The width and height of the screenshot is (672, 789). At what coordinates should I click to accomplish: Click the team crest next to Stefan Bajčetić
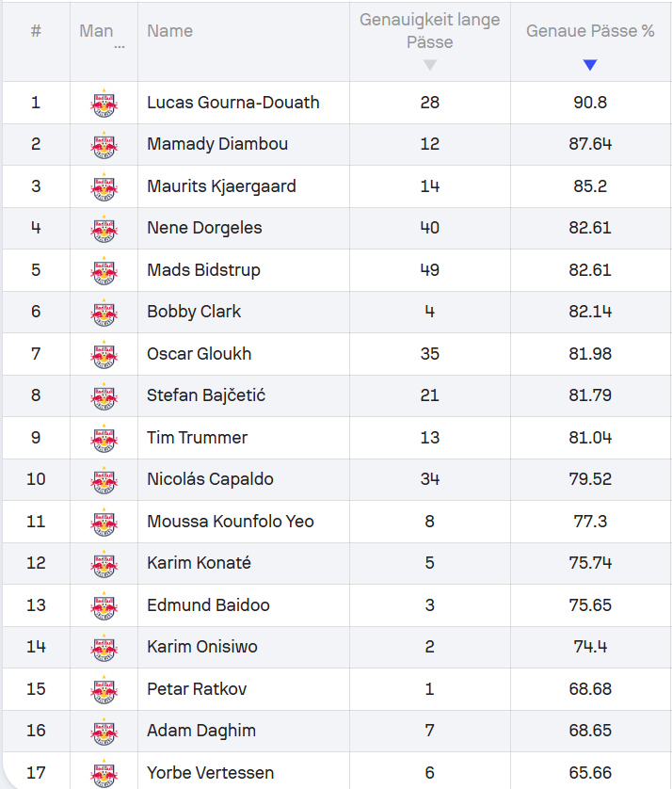(x=104, y=396)
